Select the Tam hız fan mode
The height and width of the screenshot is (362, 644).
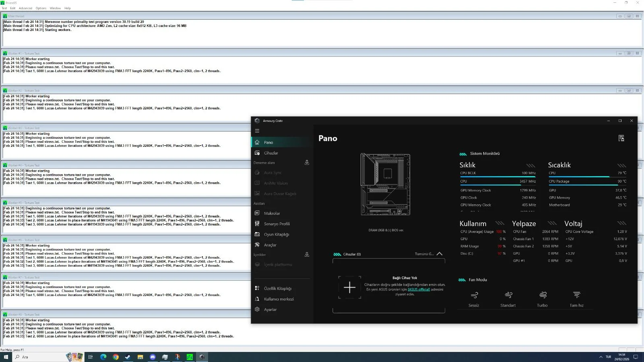click(x=576, y=299)
